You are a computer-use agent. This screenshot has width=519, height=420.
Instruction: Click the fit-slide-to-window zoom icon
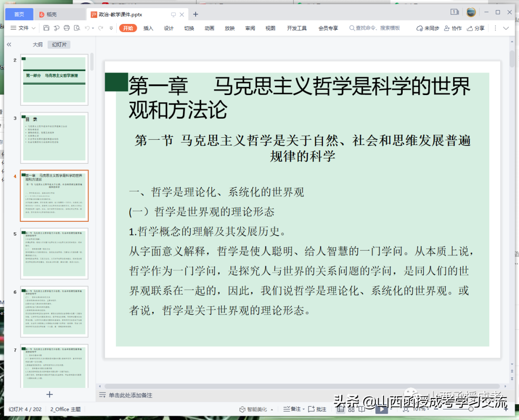tap(406, 409)
